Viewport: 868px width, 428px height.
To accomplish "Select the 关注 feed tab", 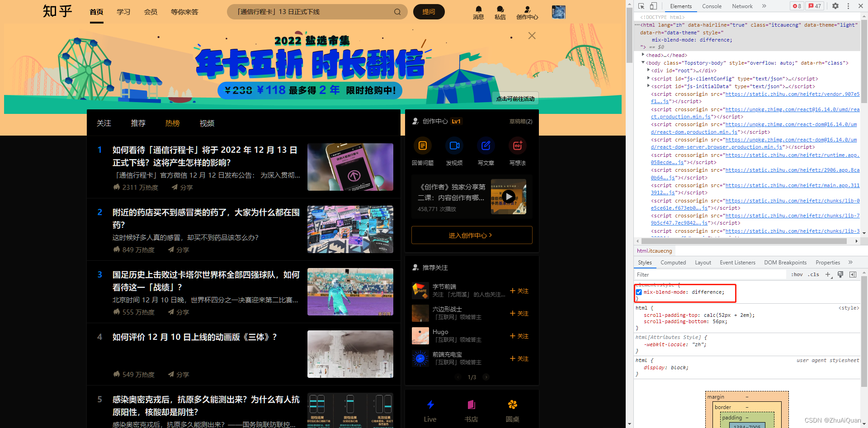I will coord(104,123).
